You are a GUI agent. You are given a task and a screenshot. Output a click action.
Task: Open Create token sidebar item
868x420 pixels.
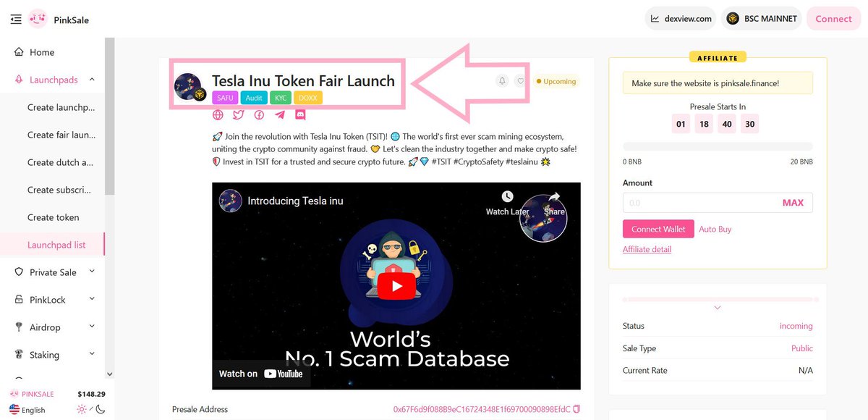point(54,217)
